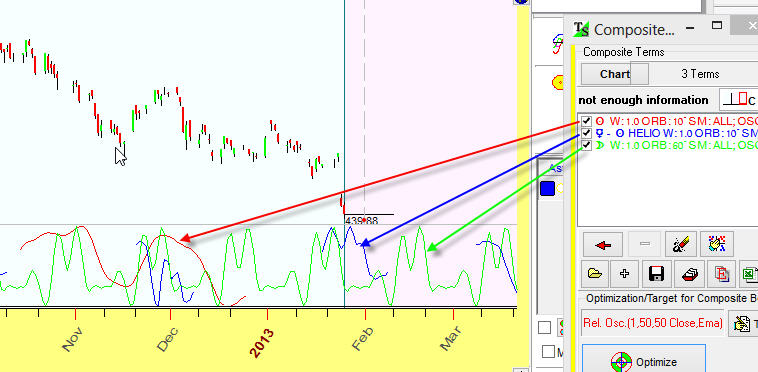Click the blue color swatch square
Screen dimensions: 758x372
[x=547, y=189]
